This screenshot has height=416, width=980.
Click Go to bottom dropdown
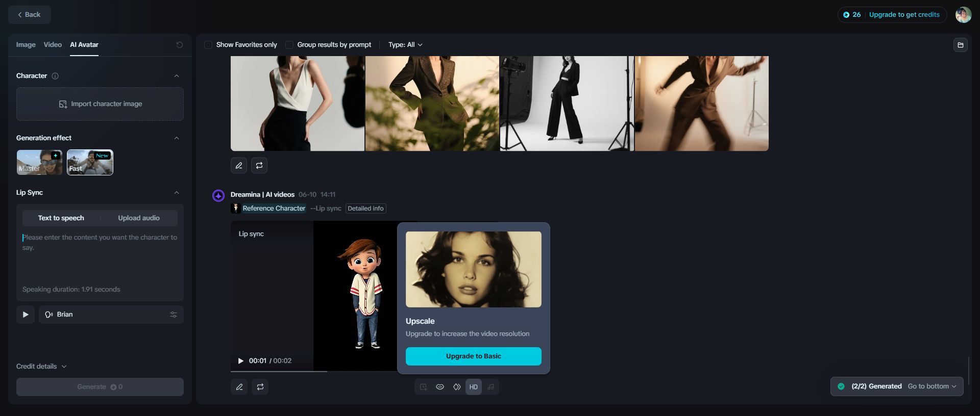[x=932, y=386]
